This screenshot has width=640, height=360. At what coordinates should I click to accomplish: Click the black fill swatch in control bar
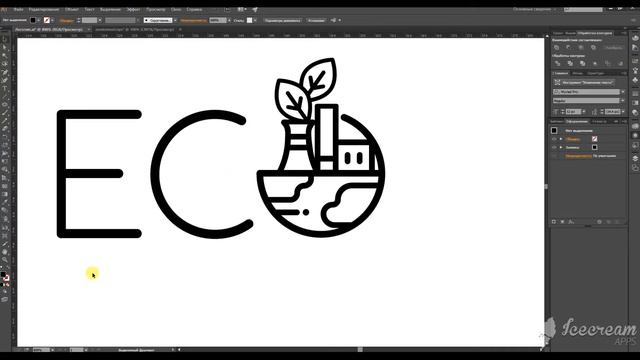33,20
